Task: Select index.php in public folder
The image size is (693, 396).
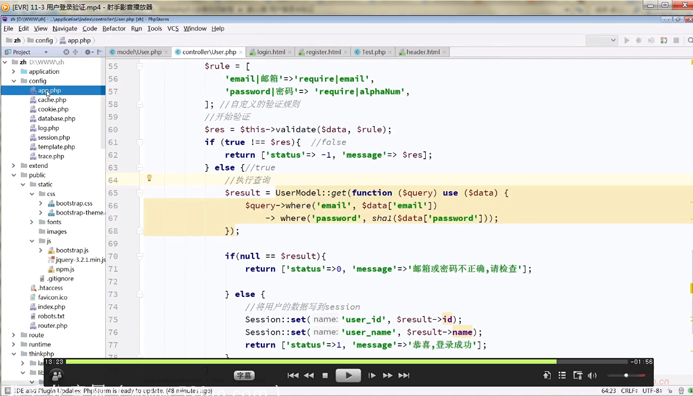Action: coord(51,307)
